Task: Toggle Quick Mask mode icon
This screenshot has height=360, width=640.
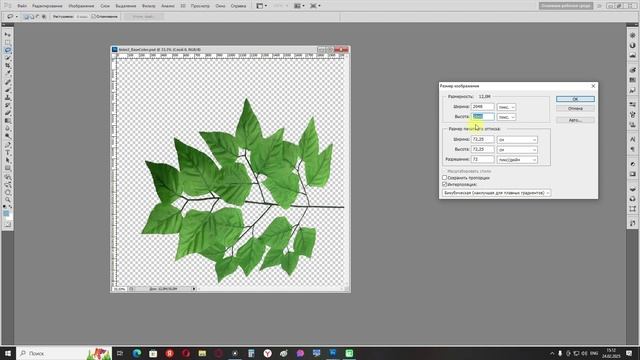Action: (8, 224)
